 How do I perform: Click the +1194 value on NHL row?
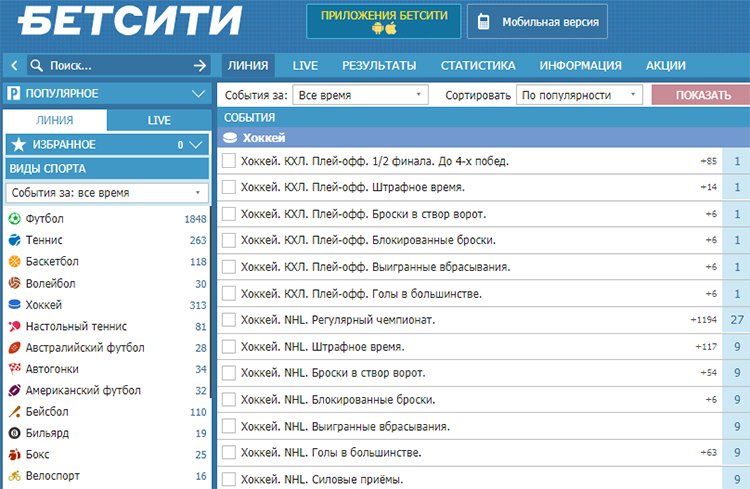point(704,320)
